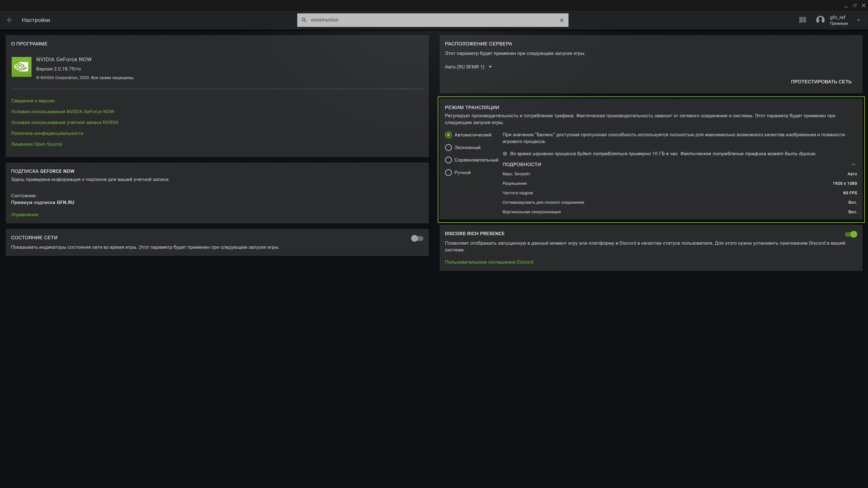The width and height of the screenshot is (868, 488).
Task: Click the Настройки page title
Action: click(x=36, y=20)
